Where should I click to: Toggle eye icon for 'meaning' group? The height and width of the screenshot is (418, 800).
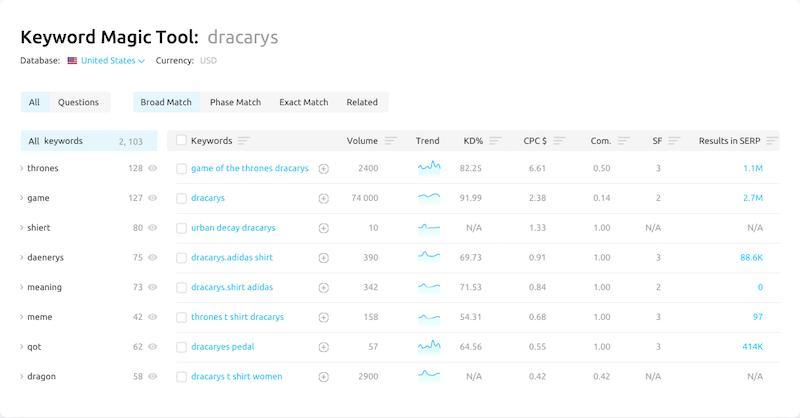(152, 287)
